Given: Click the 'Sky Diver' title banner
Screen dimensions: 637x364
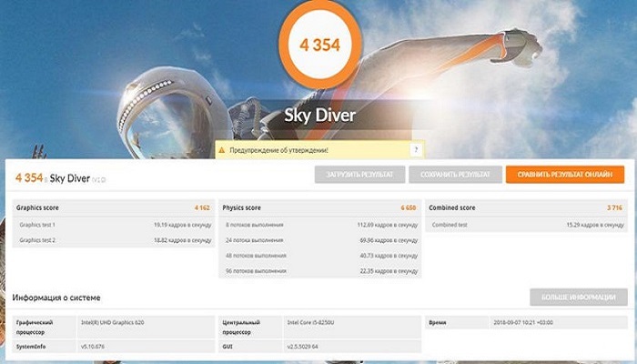Looking at the screenshot, I should 319,115.
